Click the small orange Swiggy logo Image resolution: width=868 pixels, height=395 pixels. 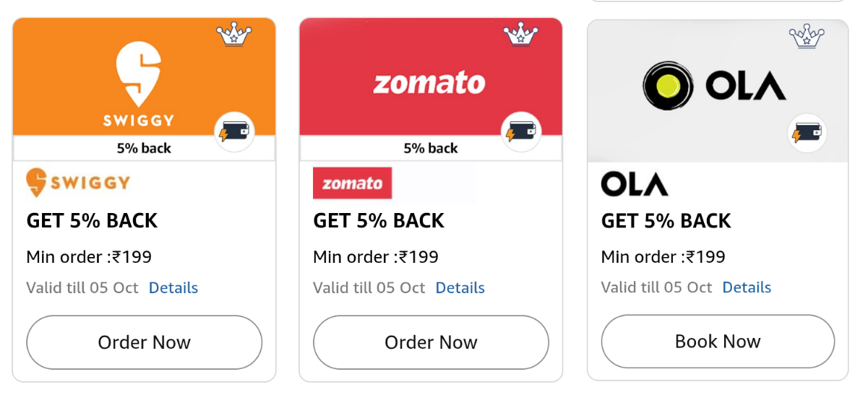78,183
